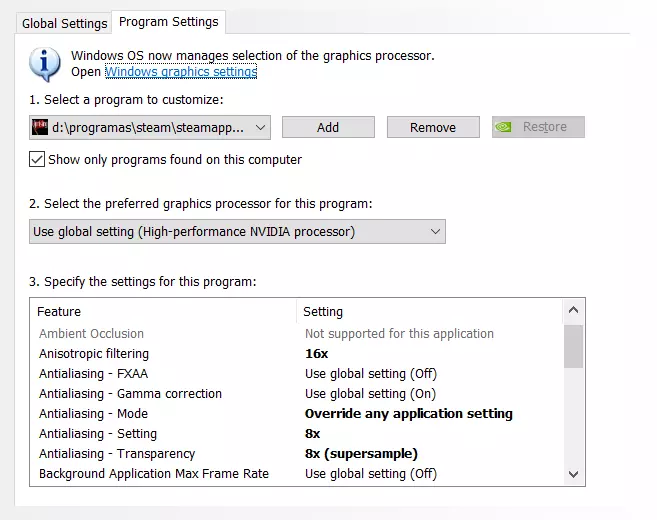Click the blue info speech bubble icon
The width and height of the screenshot is (657, 520).
45,63
